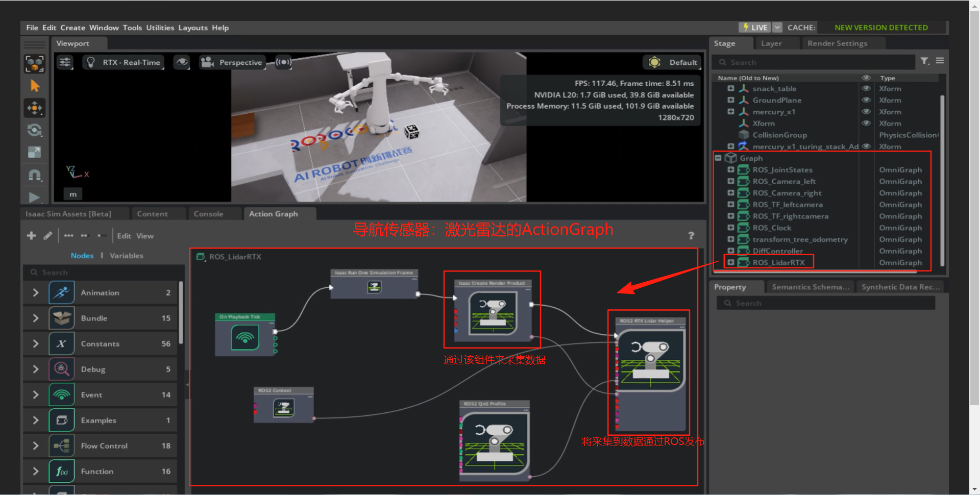Viewport: 980px width, 495px height.
Task: Start simulation with the Play button
Action: pyautogui.click(x=35, y=197)
